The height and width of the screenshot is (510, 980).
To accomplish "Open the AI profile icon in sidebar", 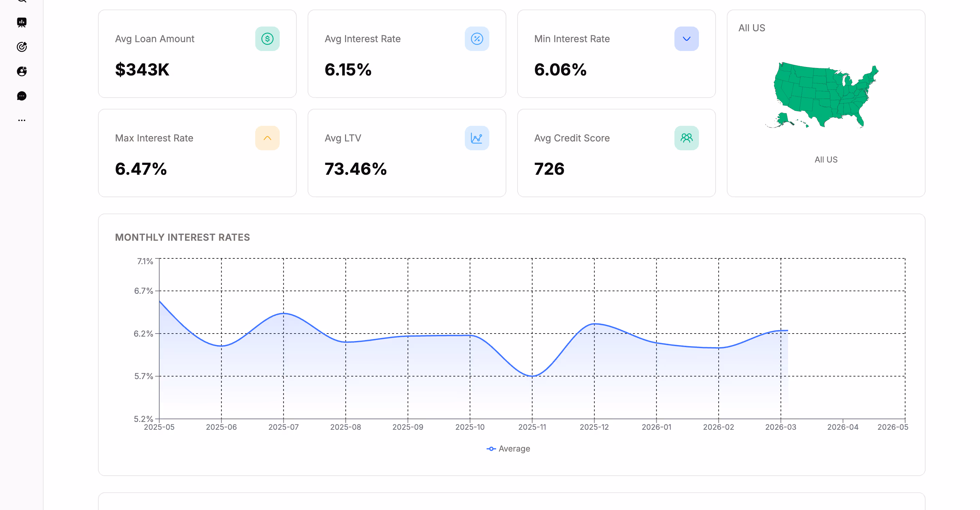I will point(22,71).
